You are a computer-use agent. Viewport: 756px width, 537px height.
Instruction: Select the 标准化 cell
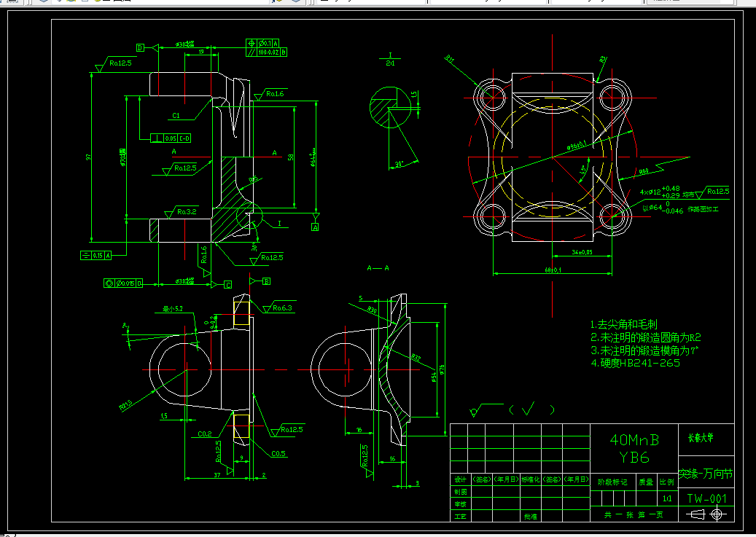pyautogui.click(x=530, y=479)
